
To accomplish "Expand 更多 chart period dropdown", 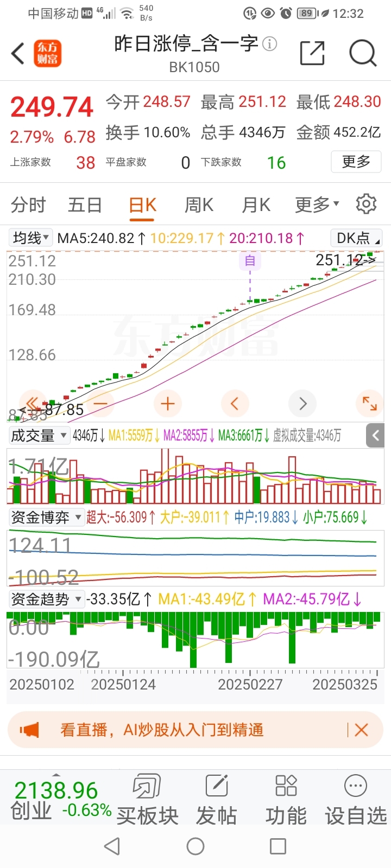I will click(x=317, y=205).
